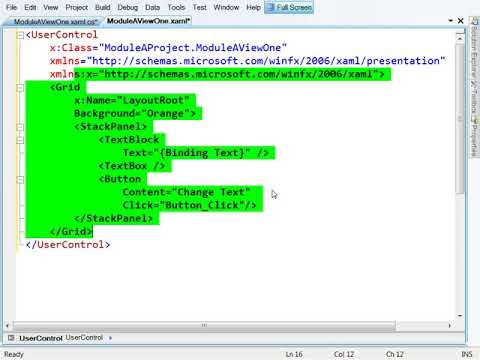Open the Window menu
The height and width of the screenshot is (360, 480).
[226, 7]
